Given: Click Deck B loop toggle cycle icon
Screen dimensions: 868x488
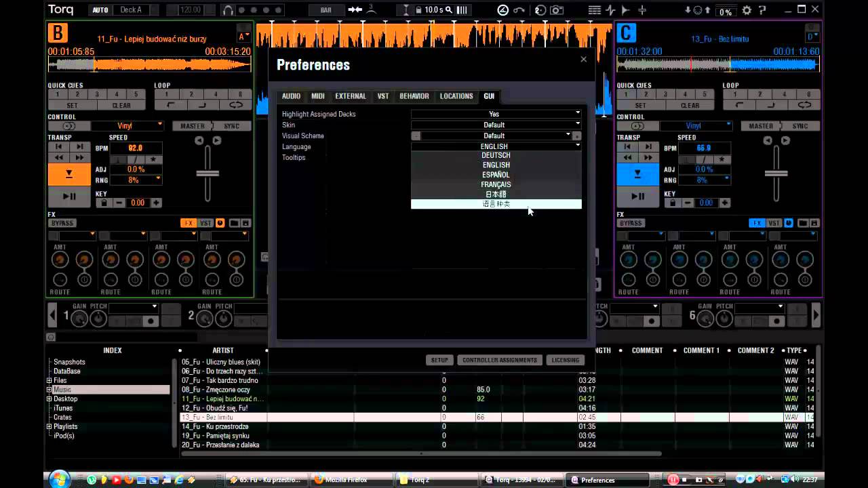Looking at the screenshot, I should point(236,105).
